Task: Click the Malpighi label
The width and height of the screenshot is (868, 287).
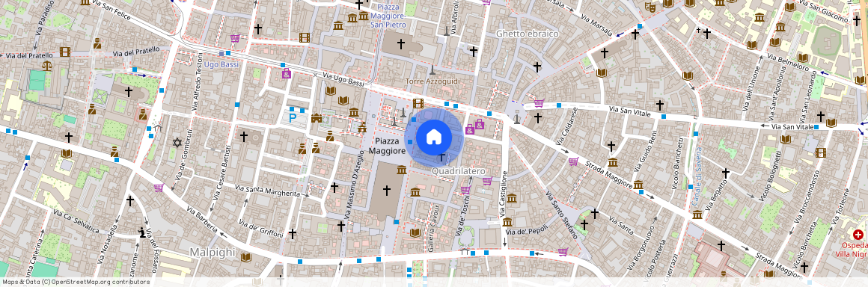Action: tap(213, 252)
